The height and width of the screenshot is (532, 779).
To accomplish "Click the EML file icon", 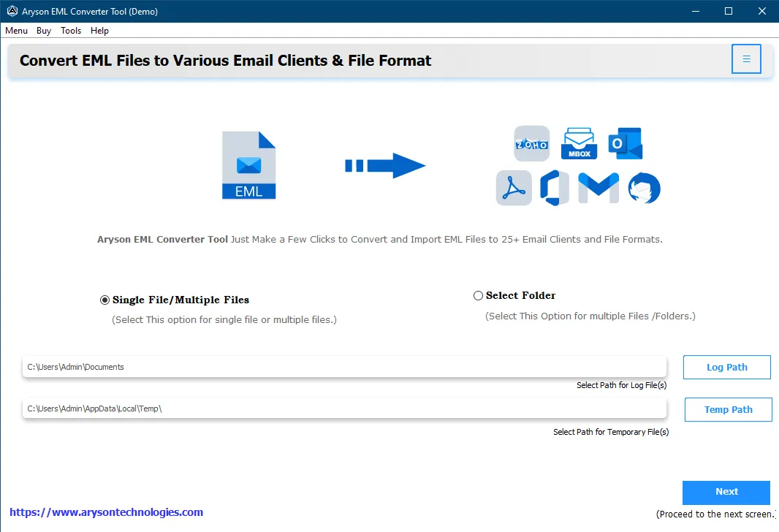I will click(248, 165).
